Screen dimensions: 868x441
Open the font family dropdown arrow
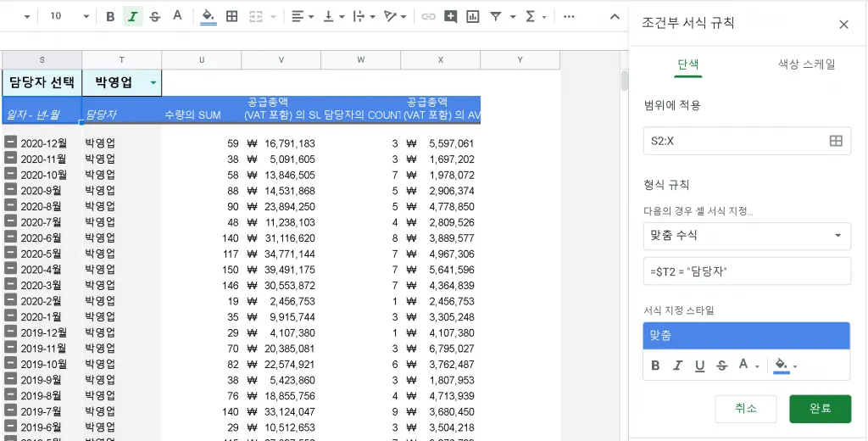[x=26, y=17]
